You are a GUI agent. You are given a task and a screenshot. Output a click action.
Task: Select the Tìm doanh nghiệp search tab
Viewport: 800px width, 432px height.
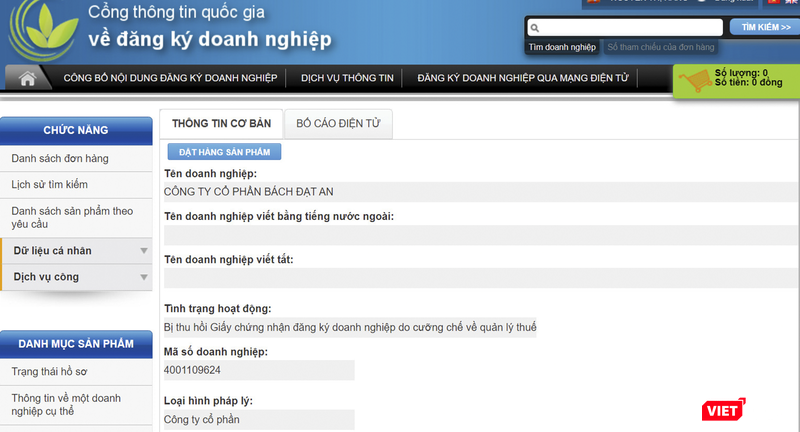point(562,47)
